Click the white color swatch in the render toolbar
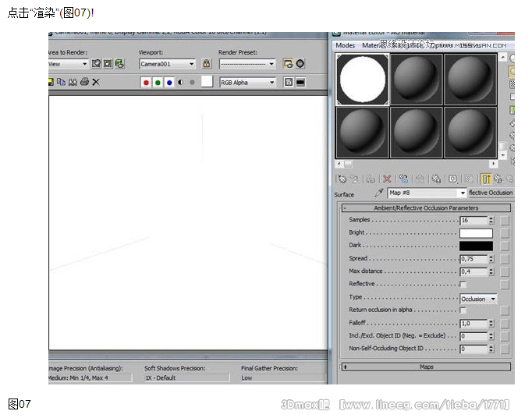Image resolution: width=532 pixels, height=418 pixels. pyautogui.click(x=207, y=81)
